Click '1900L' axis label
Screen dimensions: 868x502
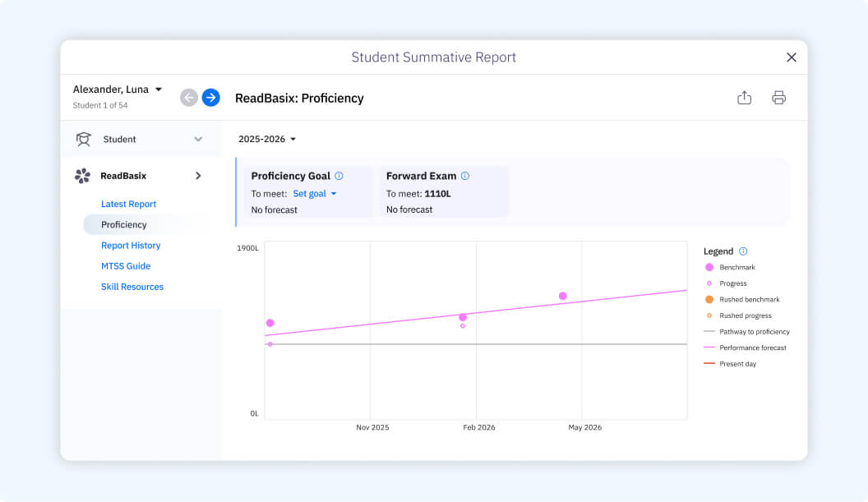(247, 248)
